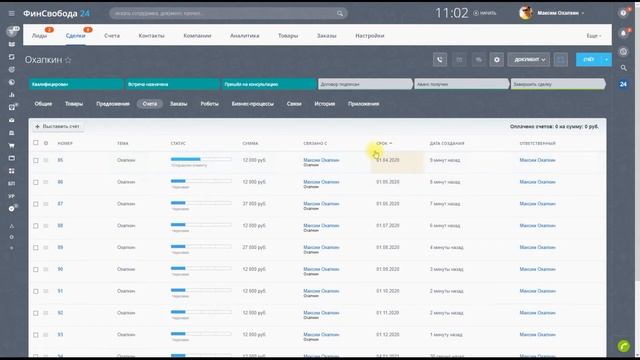The height and width of the screenshot is (360, 640).
Task: Open the Контакты section
Action: (x=151, y=36)
